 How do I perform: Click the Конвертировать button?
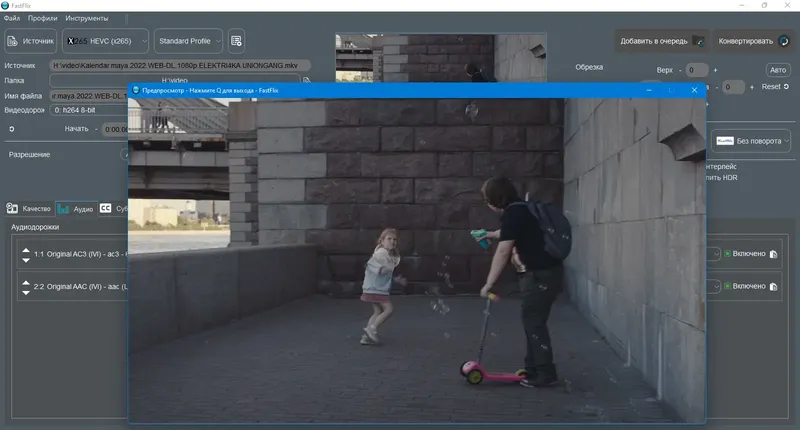[754, 41]
